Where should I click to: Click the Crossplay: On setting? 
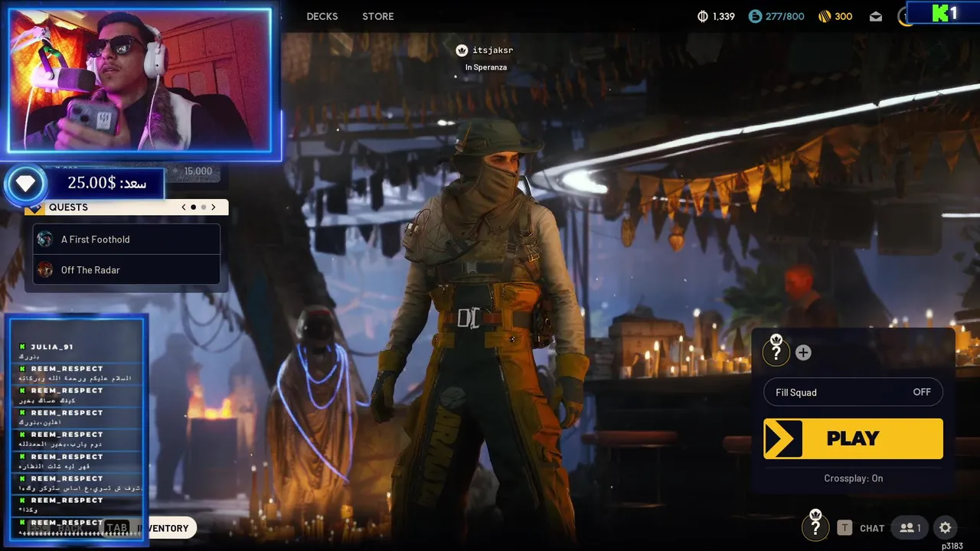click(x=853, y=478)
